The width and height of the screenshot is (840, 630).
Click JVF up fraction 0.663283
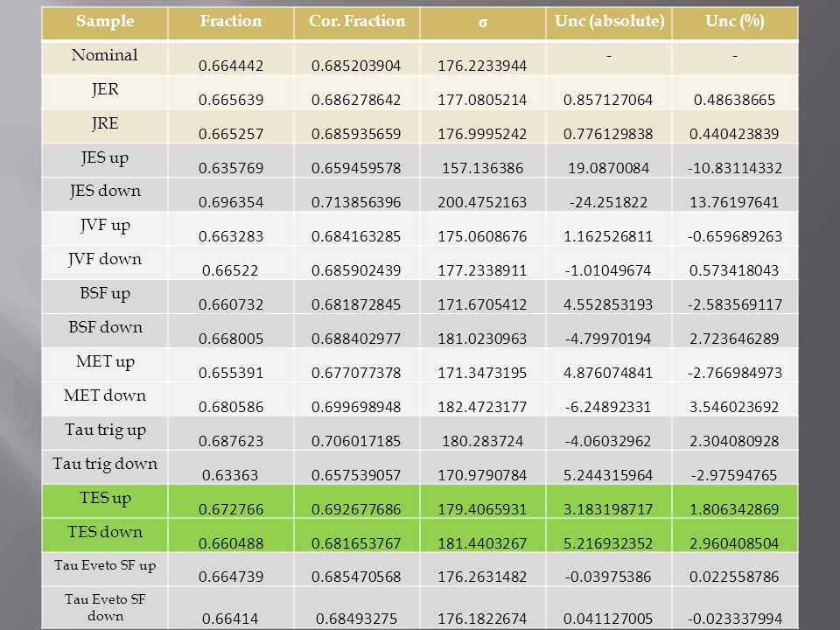(x=231, y=236)
